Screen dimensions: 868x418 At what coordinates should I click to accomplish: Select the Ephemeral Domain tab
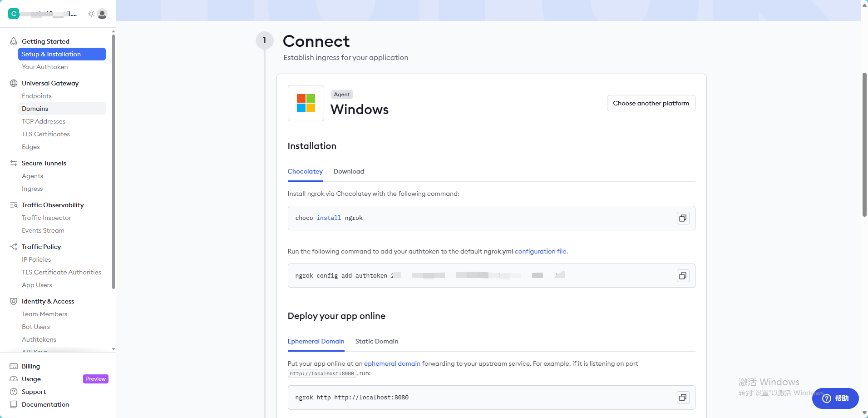pyautogui.click(x=316, y=341)
